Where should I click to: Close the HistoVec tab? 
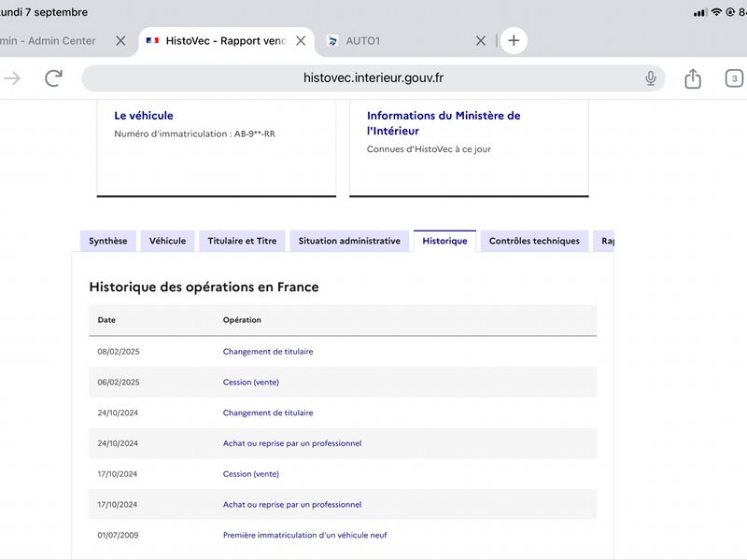pyautogui.click(x=301, y=41)
